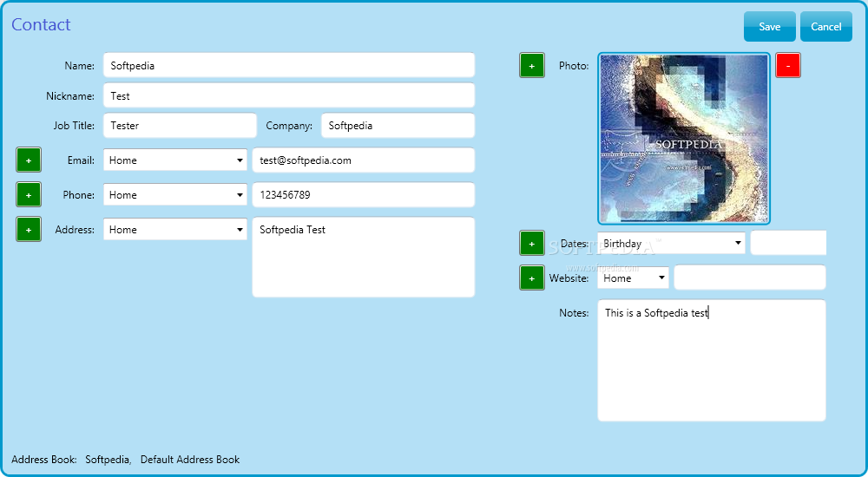Screen dimensions: 868x477
Task: Add another address with green plus button
Action: point(29,230)
